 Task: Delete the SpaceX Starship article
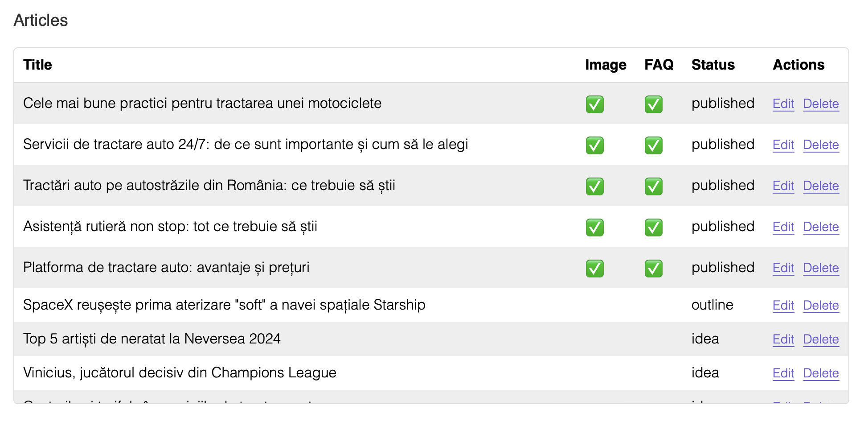tap(821, 305)
